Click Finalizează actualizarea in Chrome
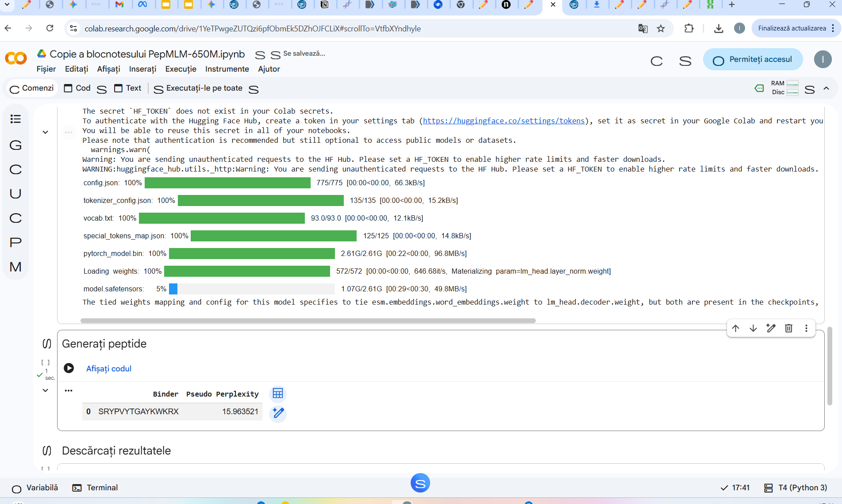 [x=792, y=28]
